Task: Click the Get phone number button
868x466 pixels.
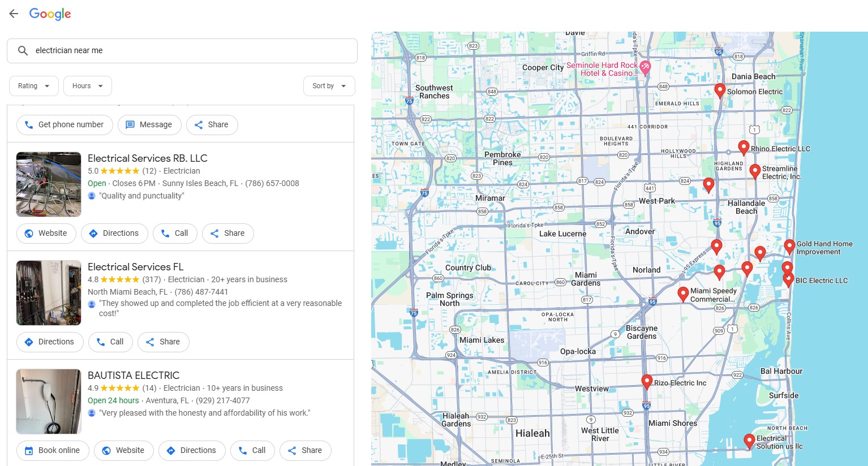Action: point(65,125)
